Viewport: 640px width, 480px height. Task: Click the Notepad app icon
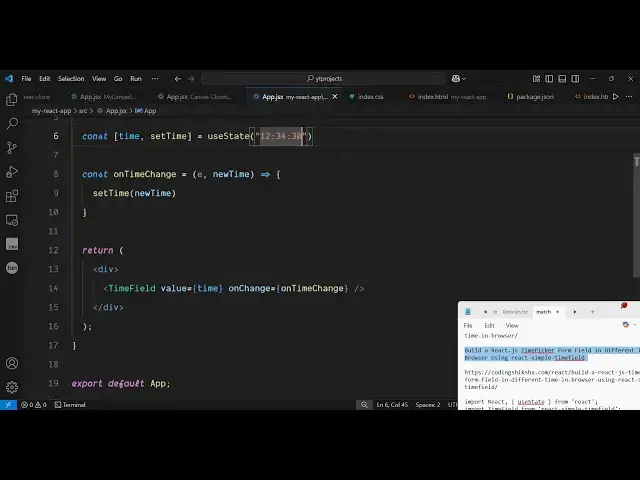pos(468,311)
